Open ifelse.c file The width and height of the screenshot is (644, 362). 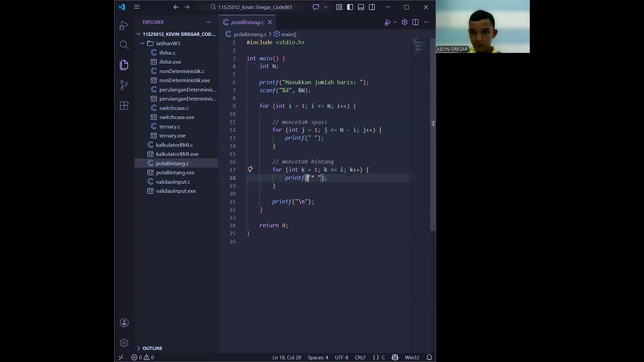point(176,53)
